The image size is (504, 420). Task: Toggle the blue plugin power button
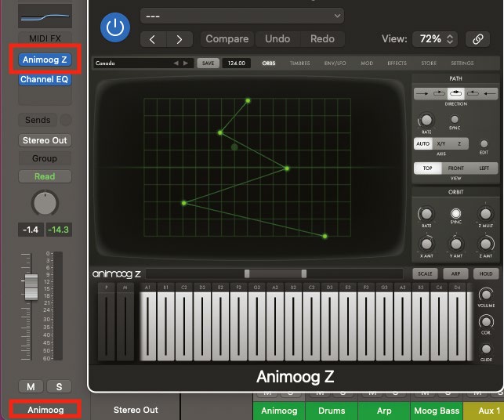tap(115, 27)
